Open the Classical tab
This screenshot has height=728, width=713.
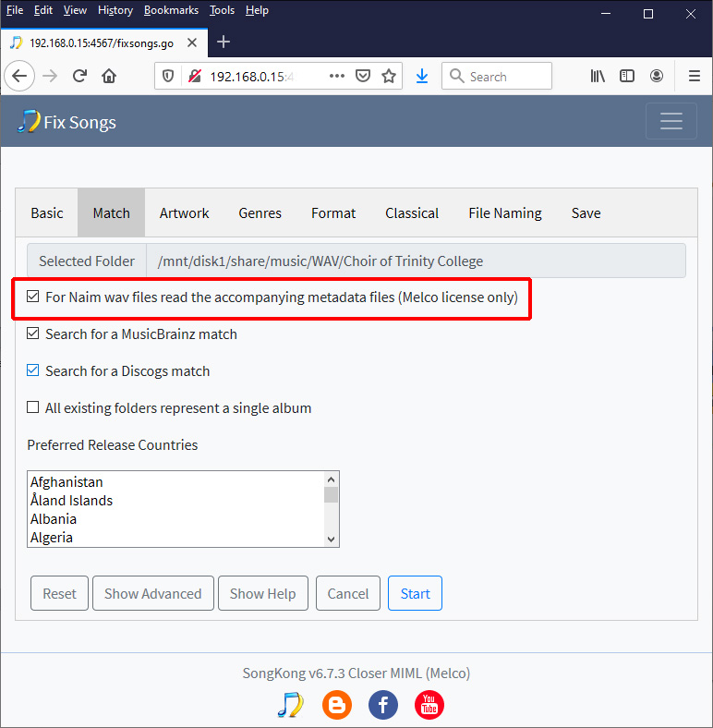coord(412,213)
